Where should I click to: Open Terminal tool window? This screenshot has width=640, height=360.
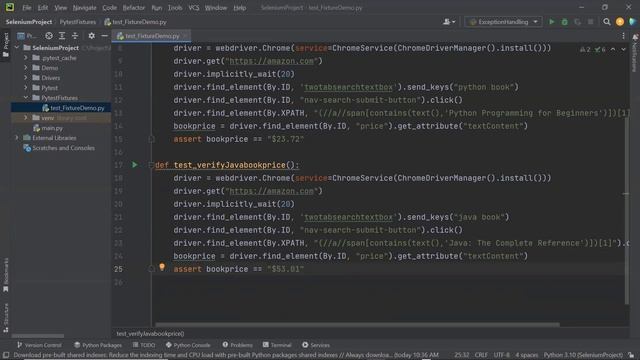(x=277, y=345)
